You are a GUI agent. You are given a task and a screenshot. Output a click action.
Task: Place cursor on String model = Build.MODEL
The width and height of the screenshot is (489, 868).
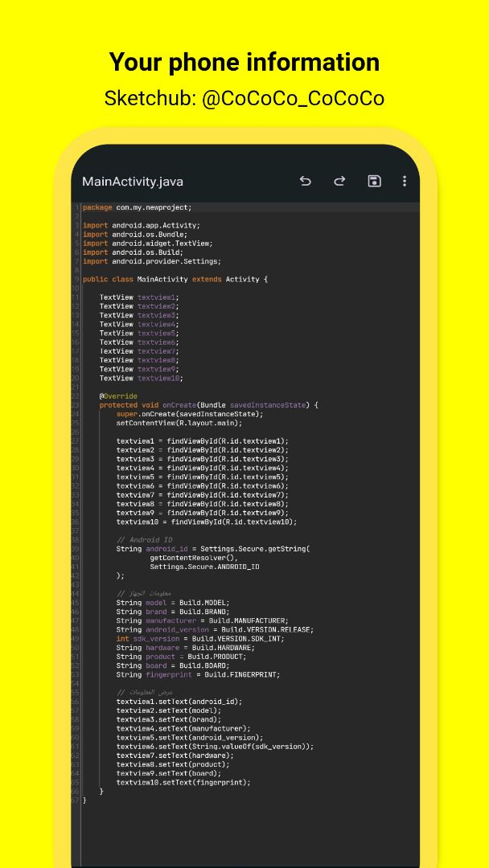pyautogui.click(x=172, y=603)
